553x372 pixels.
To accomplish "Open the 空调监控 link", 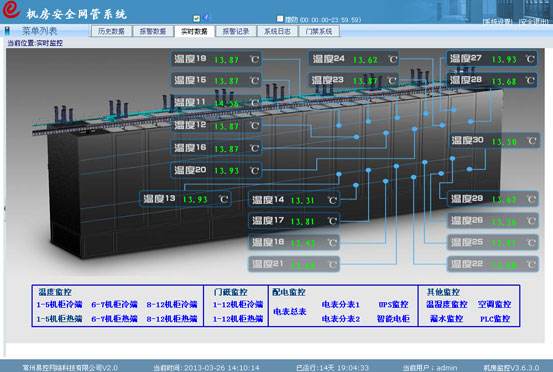I will pos(494,304).
